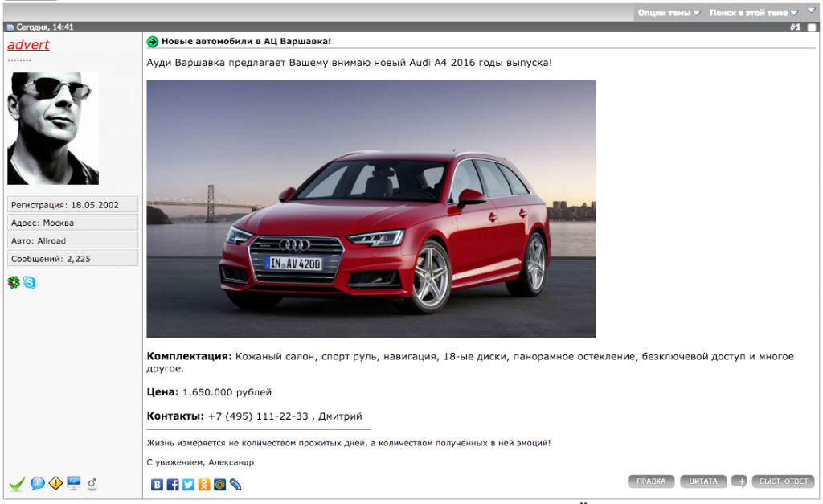
Task: Click the male gender symbol icon
Action: click(92, 484)
